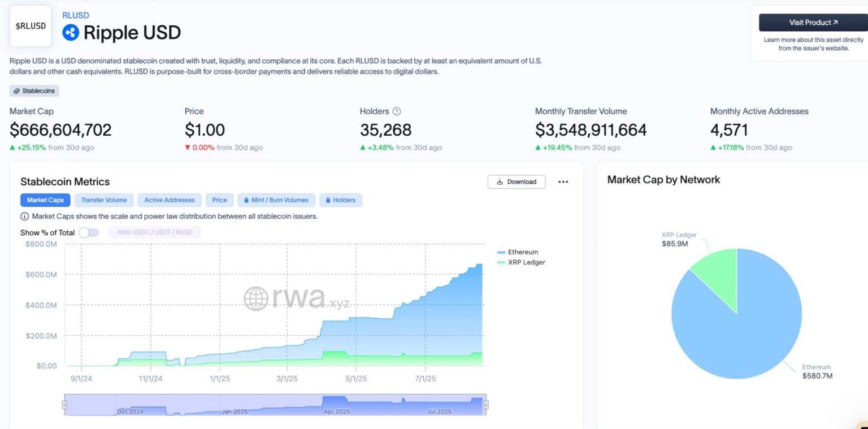868x429 pixels.
Task: Click the Stablecoins category chip icon
Action: tap(17, 90)
